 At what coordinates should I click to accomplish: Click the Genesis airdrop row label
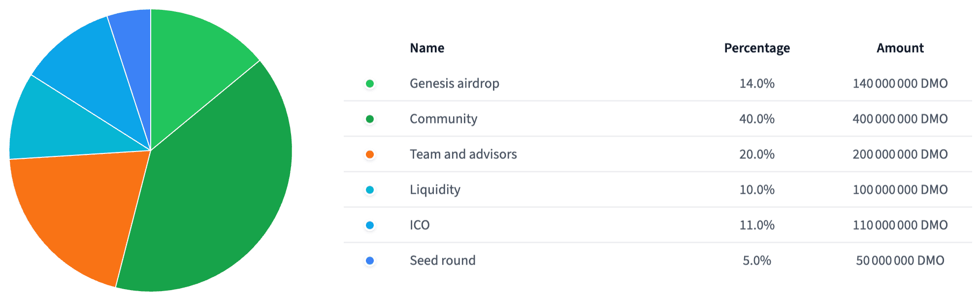click(455, 84)
